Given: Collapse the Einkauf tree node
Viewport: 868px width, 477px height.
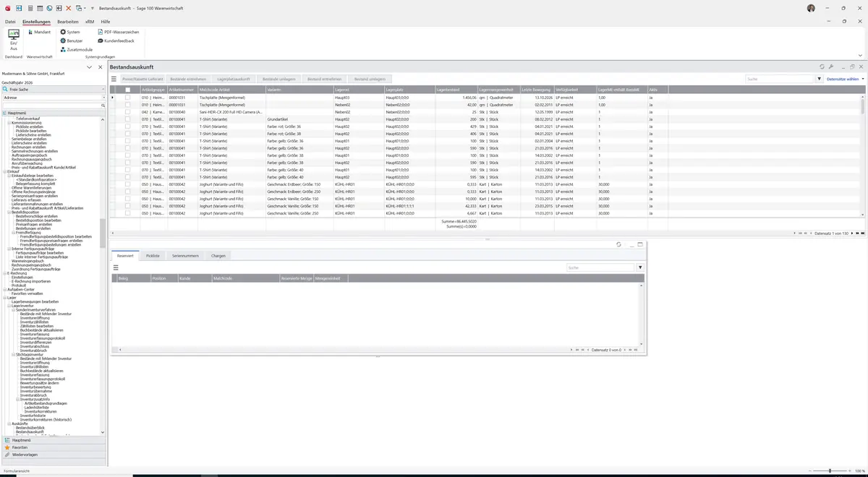Looking at the screenshot, I should click(4, 171).
